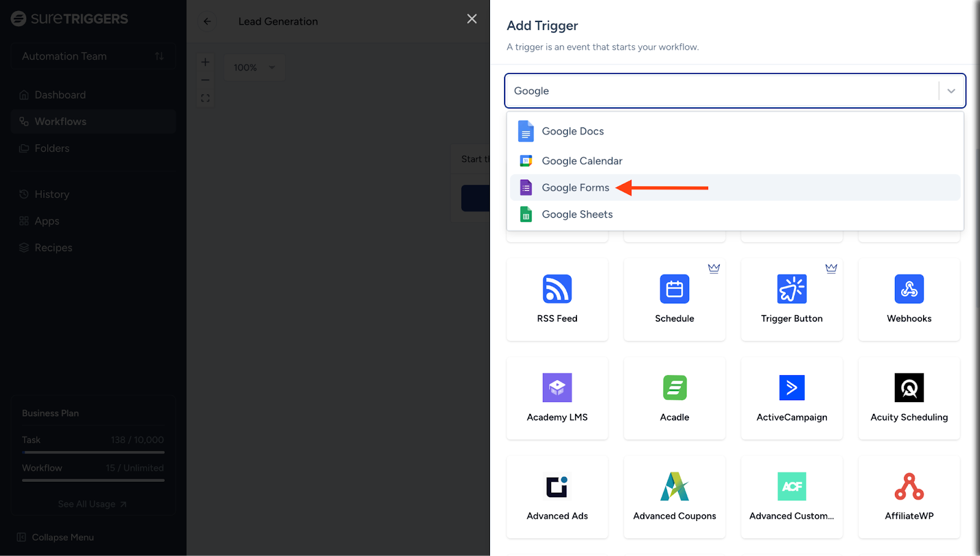Open Folders in the sidebar
The image size is (980, 556).
click(93, 148)
